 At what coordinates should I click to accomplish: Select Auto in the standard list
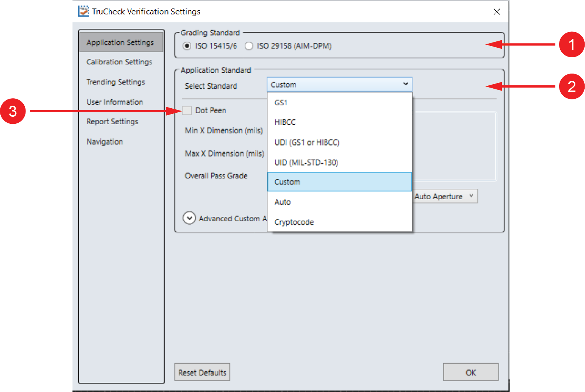point(283,202)
